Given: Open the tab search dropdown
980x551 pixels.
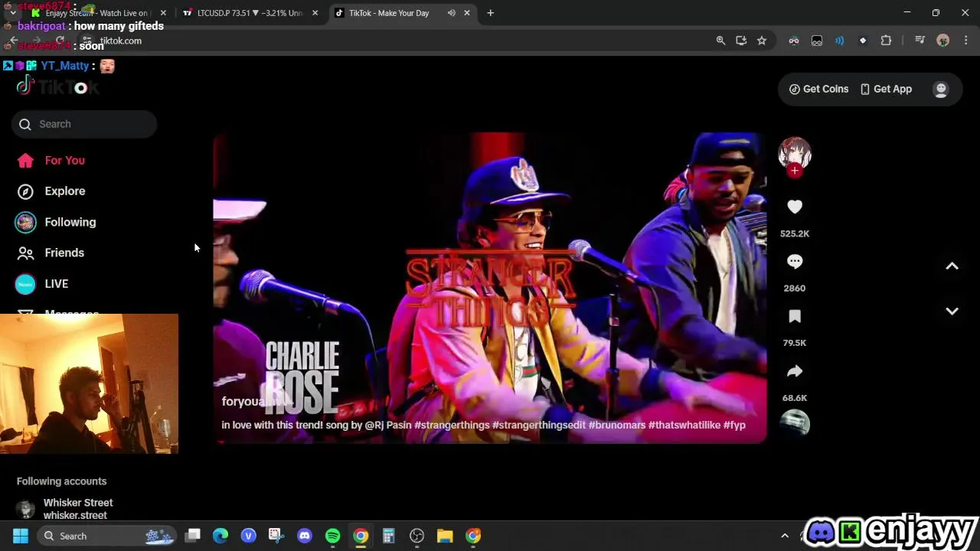Looking at the screenshot, I should tap(13, 13).
